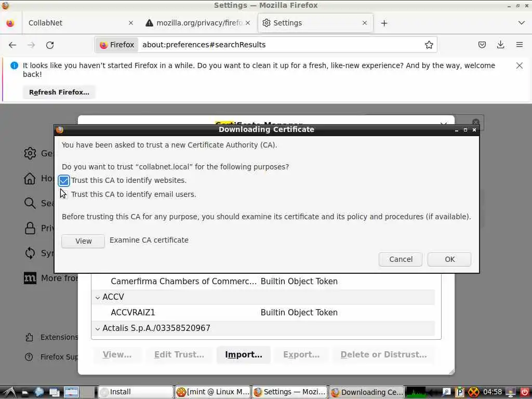Click the Firefox View icon in tab bar

tap(10, 23)
